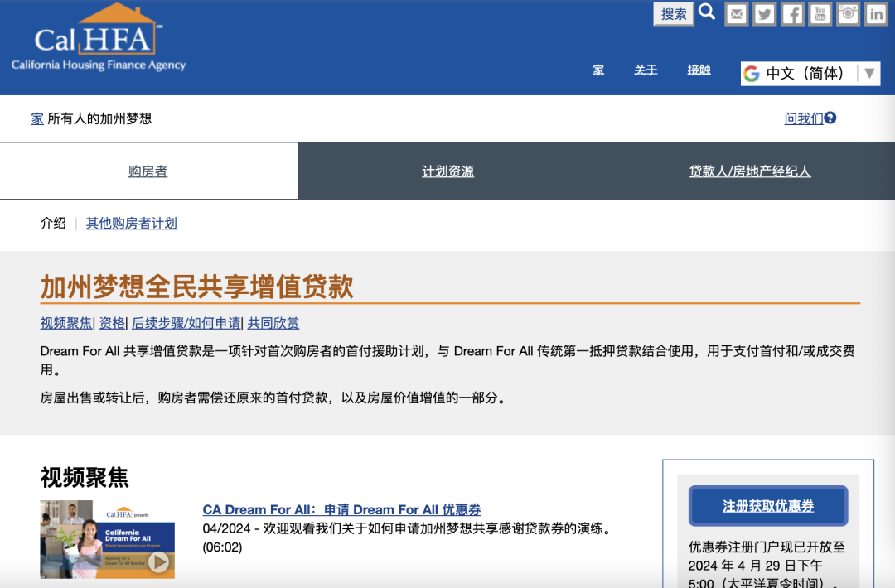895x588 pixels.
Task: Select the 计划资源 tab
Action: [x=447, y=171]
